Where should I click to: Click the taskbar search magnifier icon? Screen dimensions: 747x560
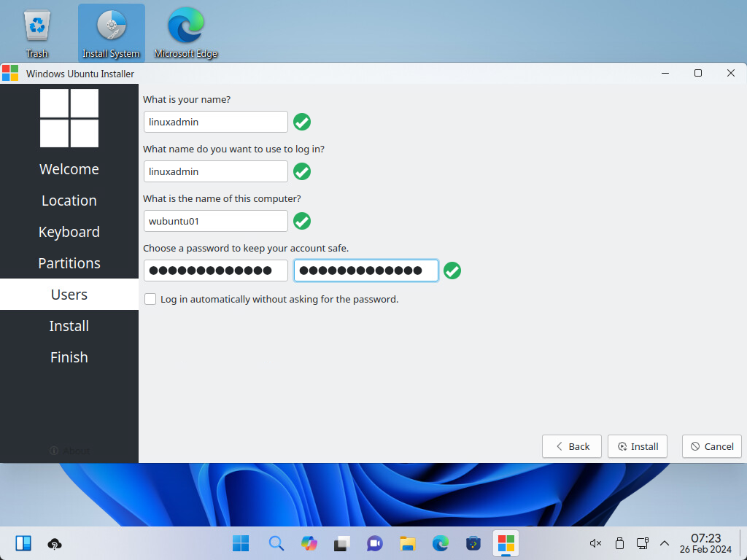(276, 543)
